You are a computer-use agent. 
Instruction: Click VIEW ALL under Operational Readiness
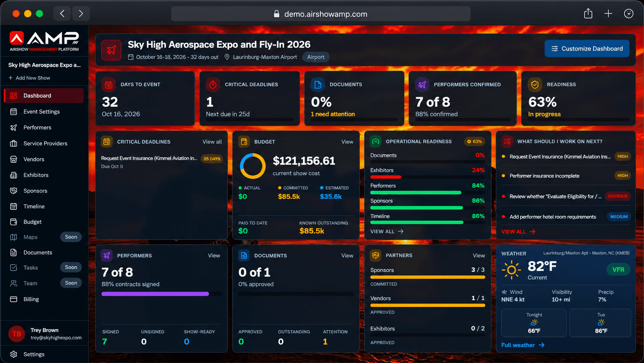click(387, 232)
